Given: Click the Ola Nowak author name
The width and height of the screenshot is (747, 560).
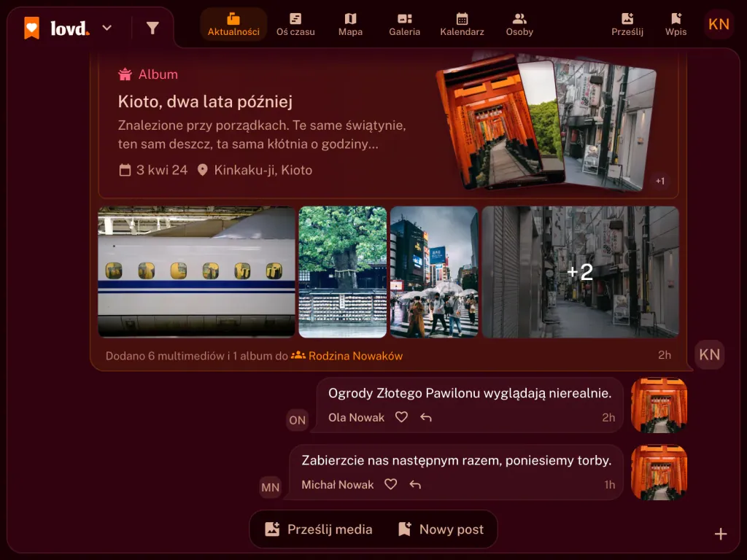Looking at the screenshot, I should [x=356, y=418].
